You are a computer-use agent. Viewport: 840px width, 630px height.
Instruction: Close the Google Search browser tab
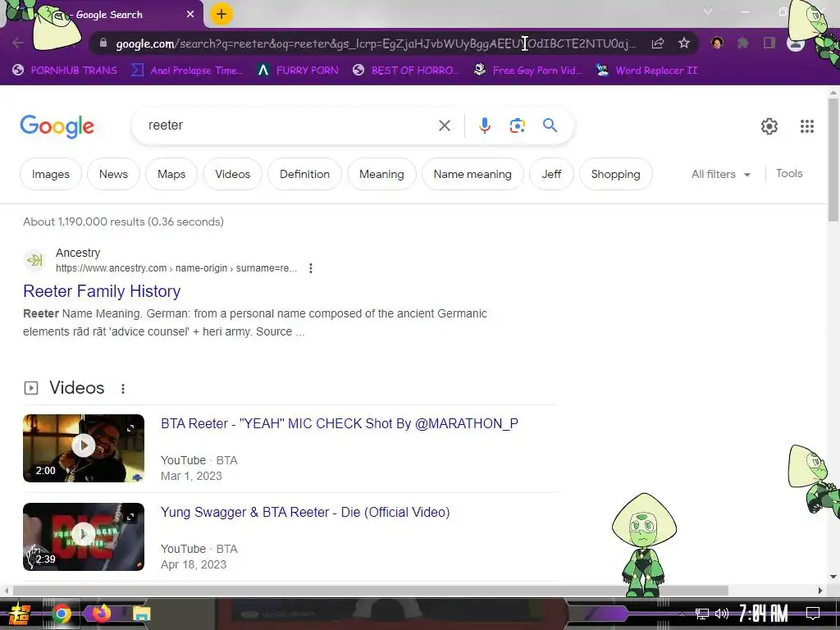[190, 15]
